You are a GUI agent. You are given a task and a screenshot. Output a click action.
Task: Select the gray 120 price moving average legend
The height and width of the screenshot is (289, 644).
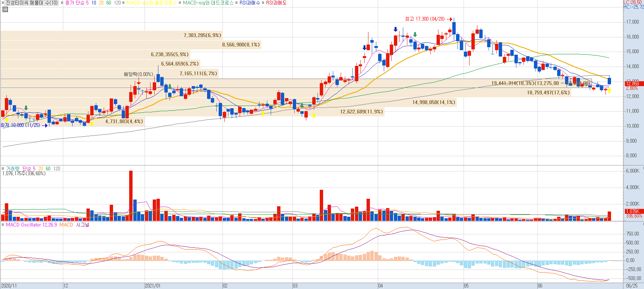(118, 3)
